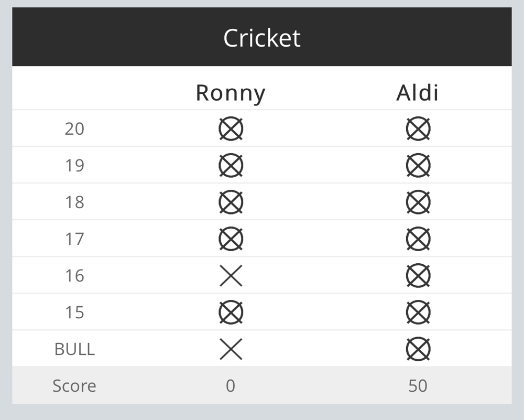Click Ronny's X mark for BULL
Screen dimensions: 524x420
pyautogui.click(x=231, y=349)
